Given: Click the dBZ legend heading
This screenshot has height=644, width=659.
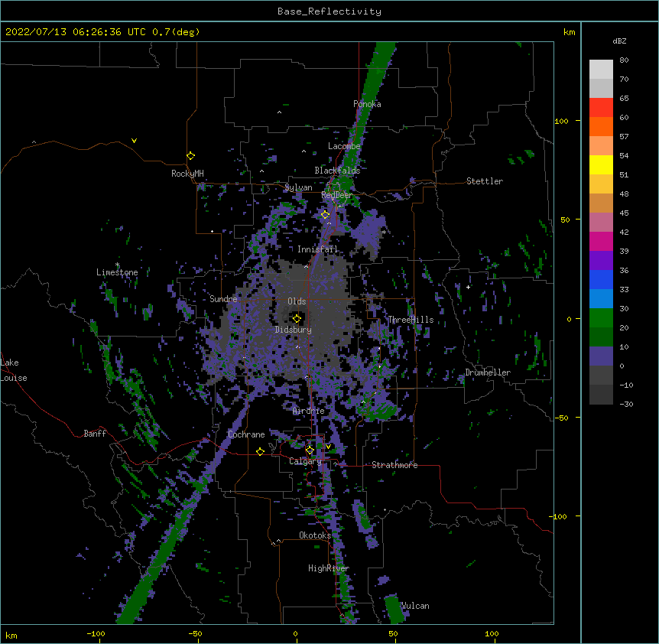Looking at the screenshot, I should 619,41.
